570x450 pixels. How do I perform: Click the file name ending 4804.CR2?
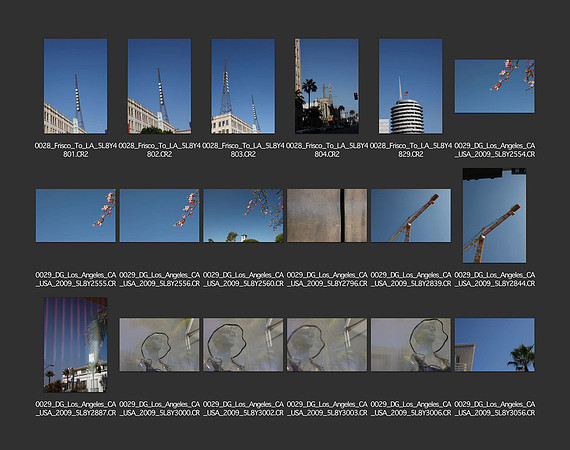click(x=327, y=150)
